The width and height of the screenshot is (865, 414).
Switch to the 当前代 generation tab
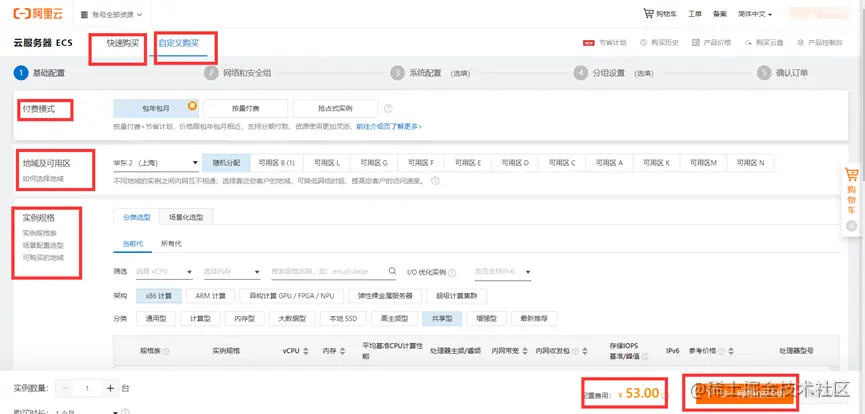pyautogui.click(x=132, y=243)
